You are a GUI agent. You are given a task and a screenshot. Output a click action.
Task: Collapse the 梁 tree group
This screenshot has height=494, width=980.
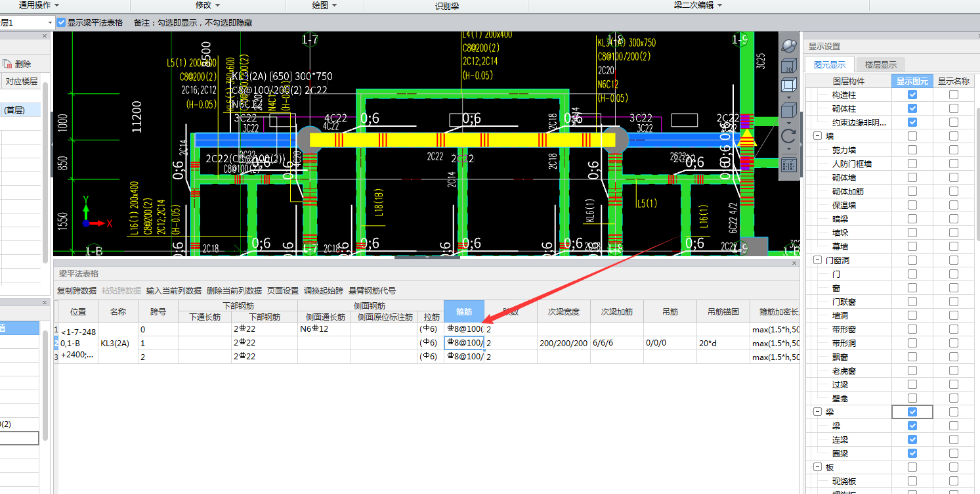pos(818,412)
